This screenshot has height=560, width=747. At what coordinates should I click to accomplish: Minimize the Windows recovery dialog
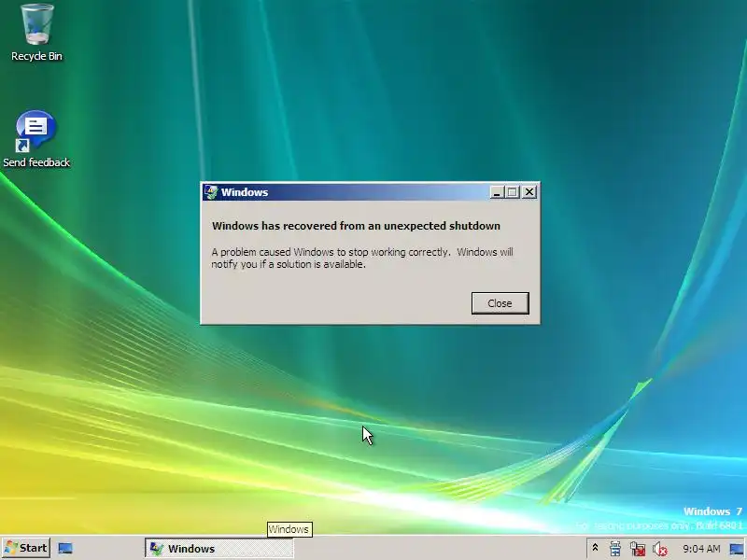coord(497,192)
